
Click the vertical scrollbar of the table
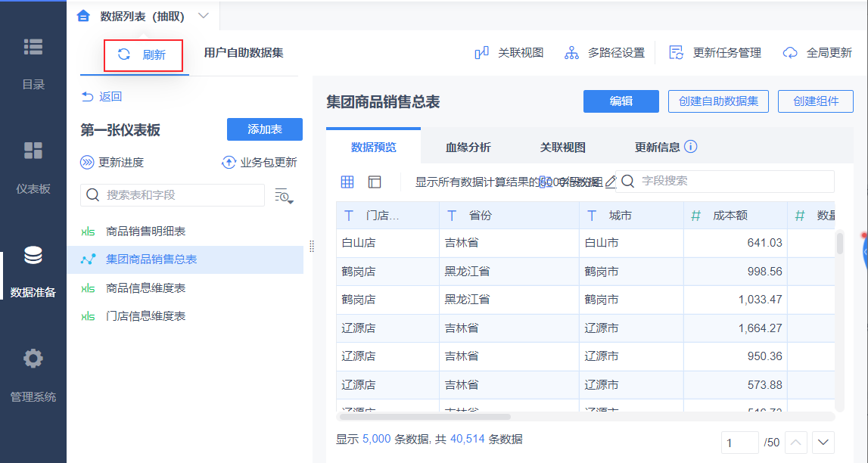click(840, 244)
